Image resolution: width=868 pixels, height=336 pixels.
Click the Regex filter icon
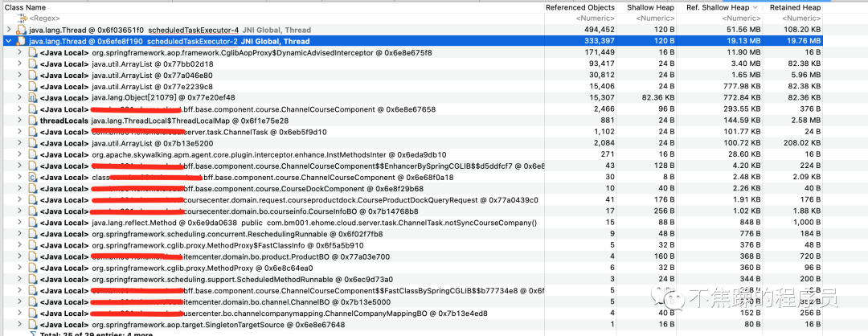coord(23,18)
